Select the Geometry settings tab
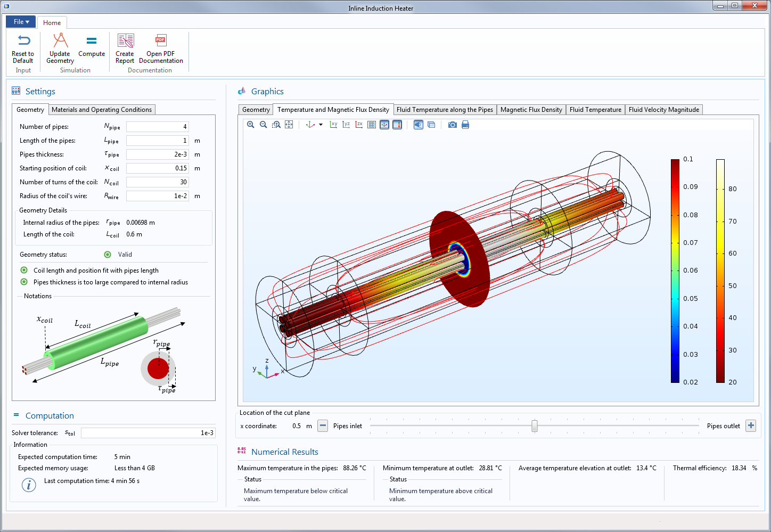The image size is (771, 532). [30, 109]
